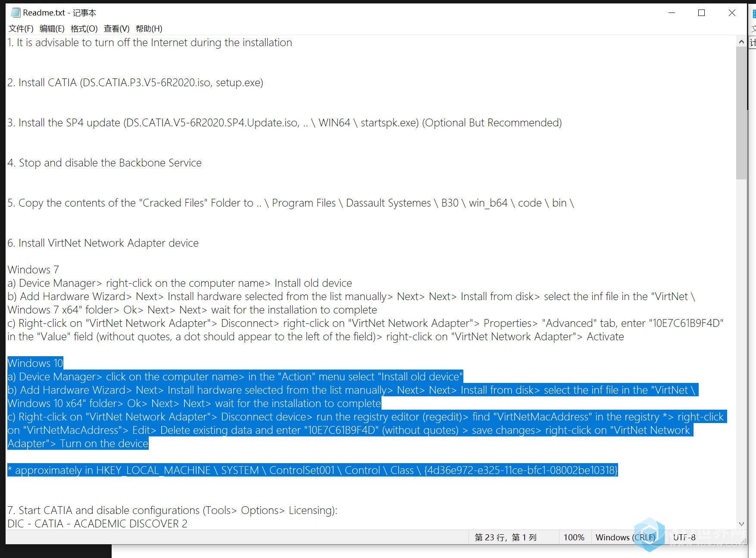Click the scroll up arrow
Screen dimensions: 756x558
741,42
